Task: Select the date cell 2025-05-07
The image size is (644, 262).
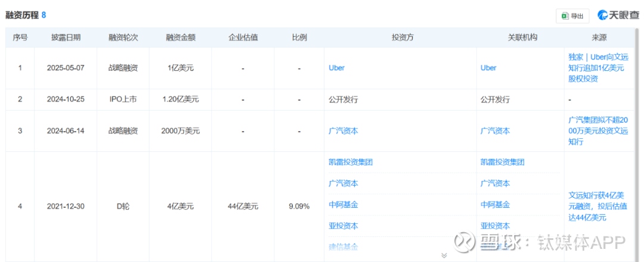Action: point(66,68)
